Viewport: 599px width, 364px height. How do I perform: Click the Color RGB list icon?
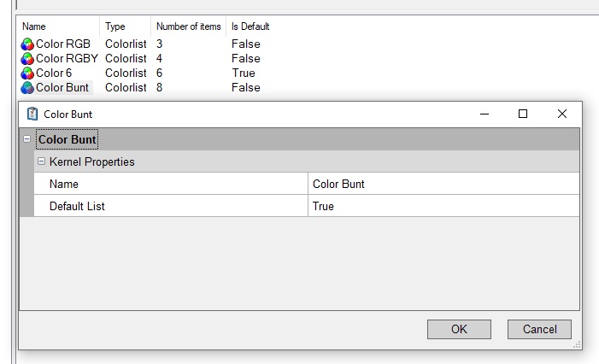pyautogui.click(x=27, y=44)
